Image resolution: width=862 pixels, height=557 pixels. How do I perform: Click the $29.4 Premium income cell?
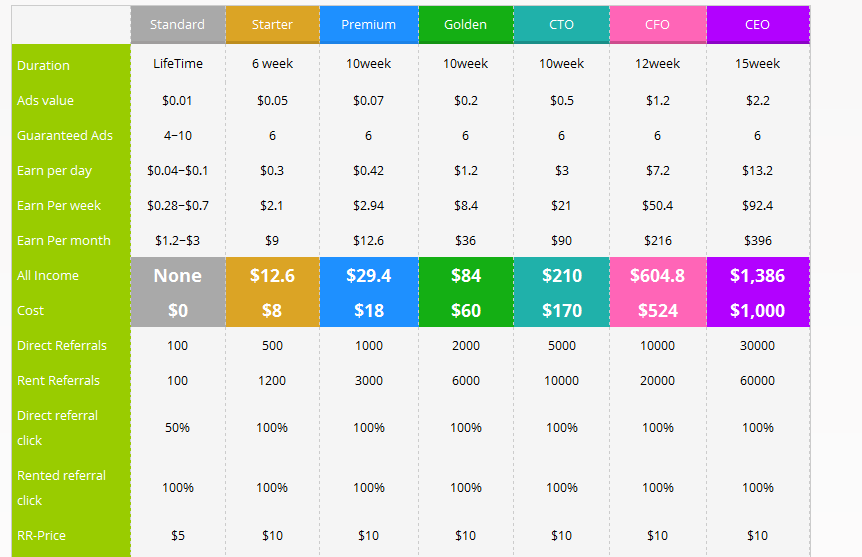(x=368, y=275)
